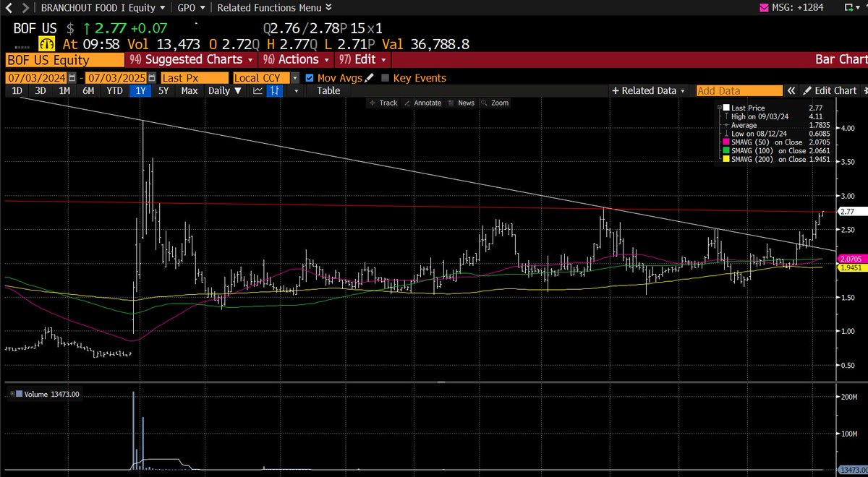This screenshot has width=868, height=477.
Task: Click the BOF US Equity security field
Action: click(x=64, y=60)
